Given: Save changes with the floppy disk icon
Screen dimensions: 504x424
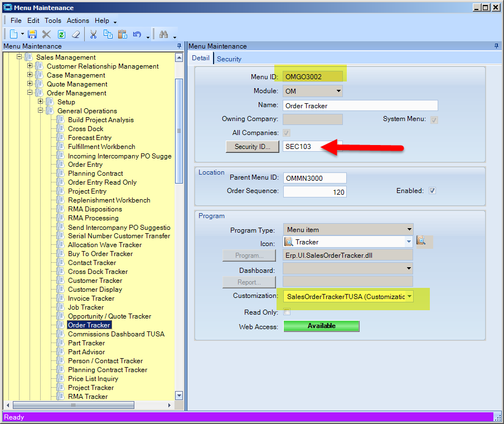Looking at the screenshot, I should click(32, 35).
